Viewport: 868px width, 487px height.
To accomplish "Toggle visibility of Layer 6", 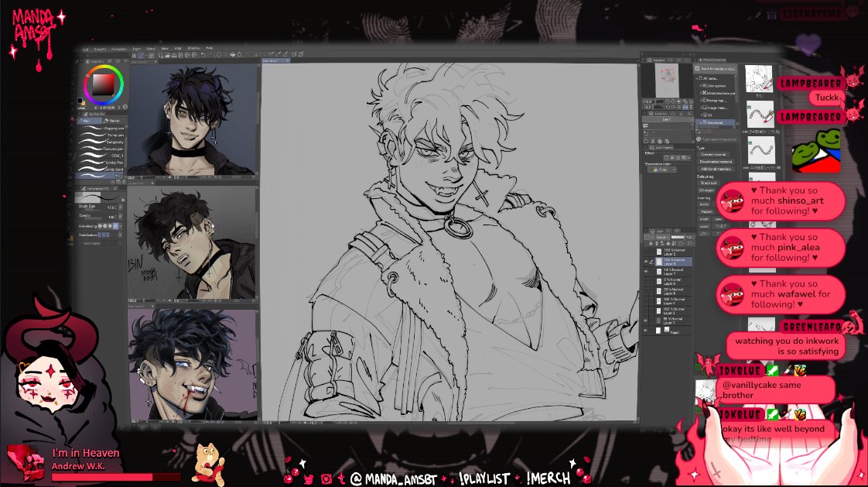I will coord(645,282).
